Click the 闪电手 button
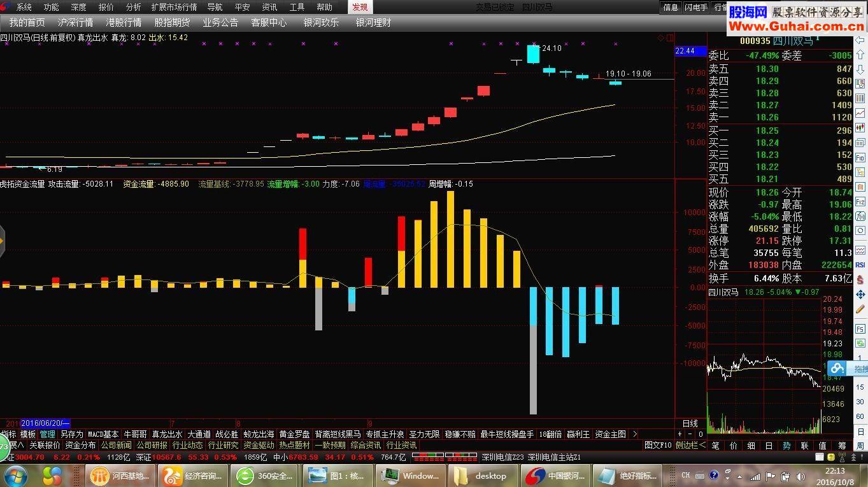 pyautogui.click(x=695, y=7)
